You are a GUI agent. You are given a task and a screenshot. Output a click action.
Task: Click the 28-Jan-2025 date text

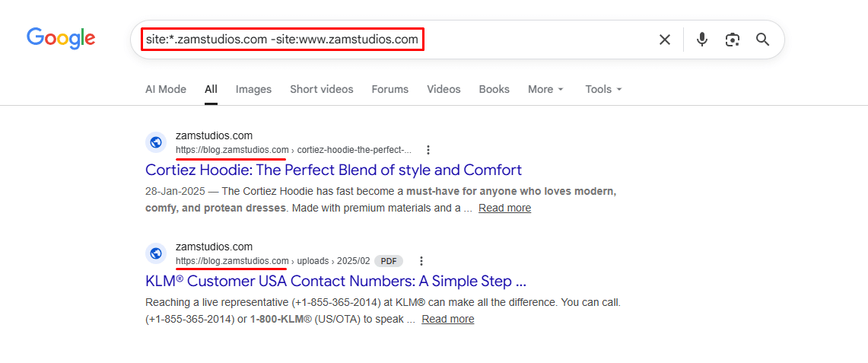click(x=175, y=192)
